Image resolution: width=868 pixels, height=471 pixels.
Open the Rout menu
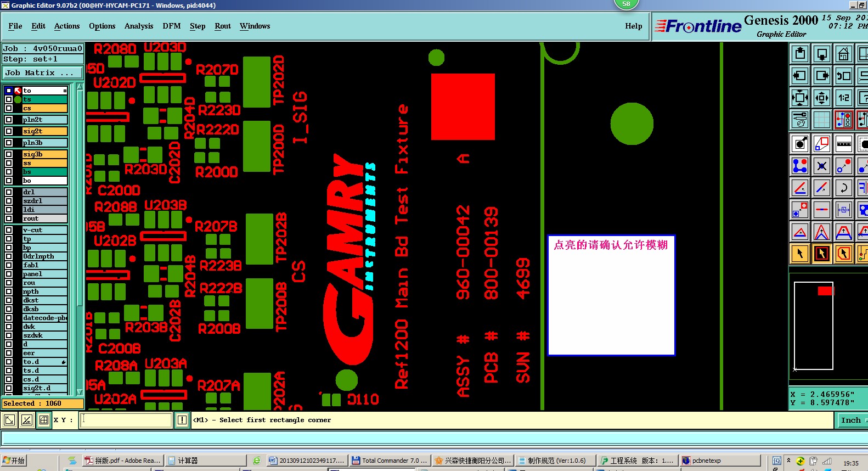(223, 26)
